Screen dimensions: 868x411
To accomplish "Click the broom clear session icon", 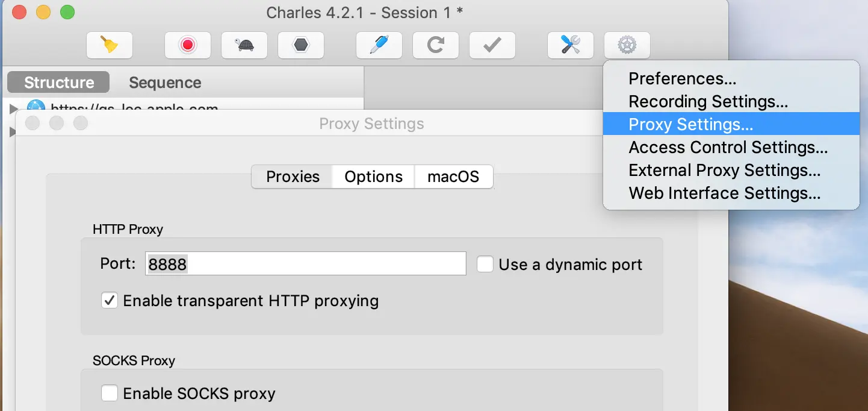I will pyautogui.click(x=109, y=45).
